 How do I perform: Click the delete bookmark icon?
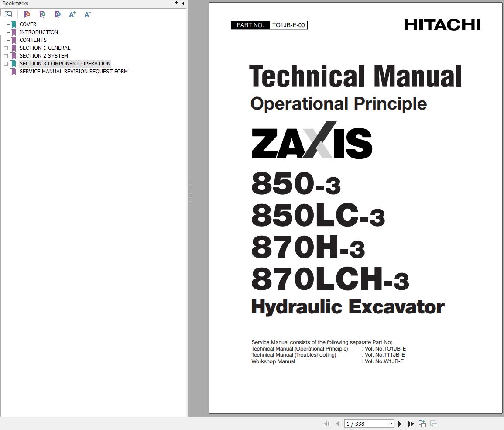[27, 14]
